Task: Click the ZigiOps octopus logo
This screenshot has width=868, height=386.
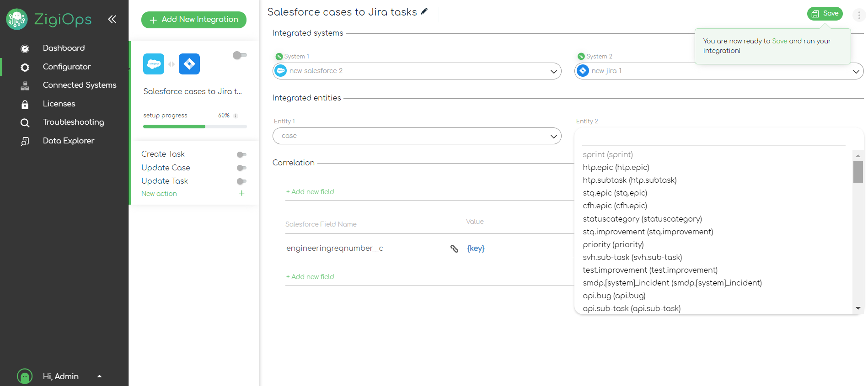Action: click(17, 19)
